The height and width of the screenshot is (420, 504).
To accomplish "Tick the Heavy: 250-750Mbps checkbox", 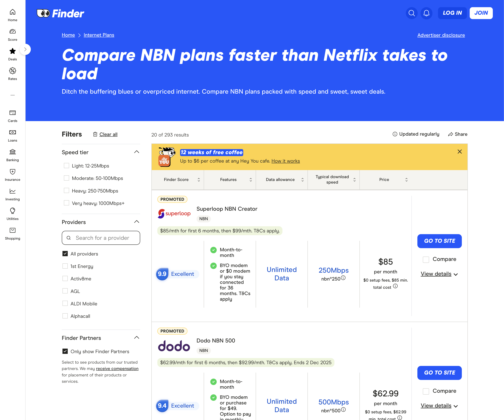I will [66, 191].
